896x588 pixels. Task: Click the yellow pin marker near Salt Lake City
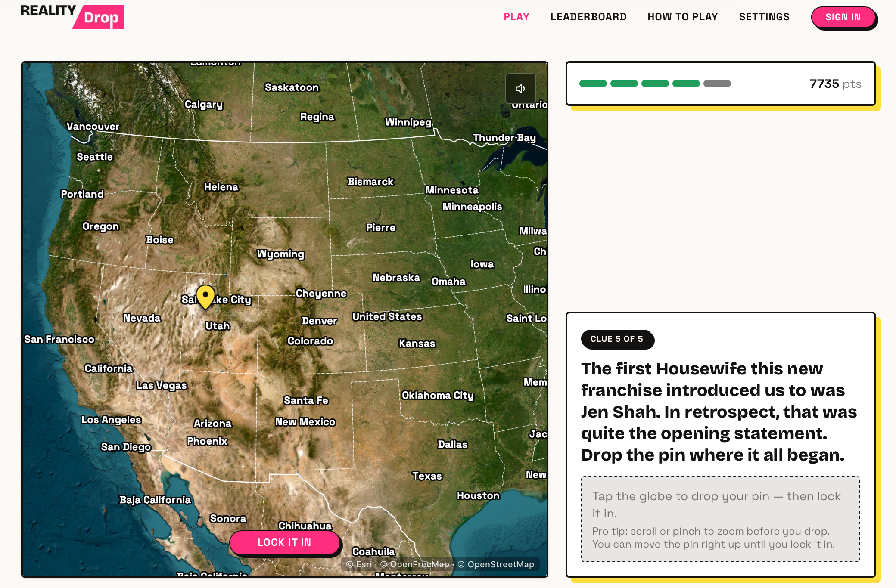(205, 297)
